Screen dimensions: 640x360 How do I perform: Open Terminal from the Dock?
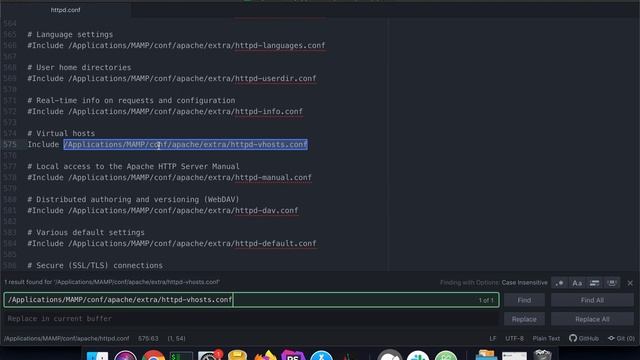tap(181, 356)
